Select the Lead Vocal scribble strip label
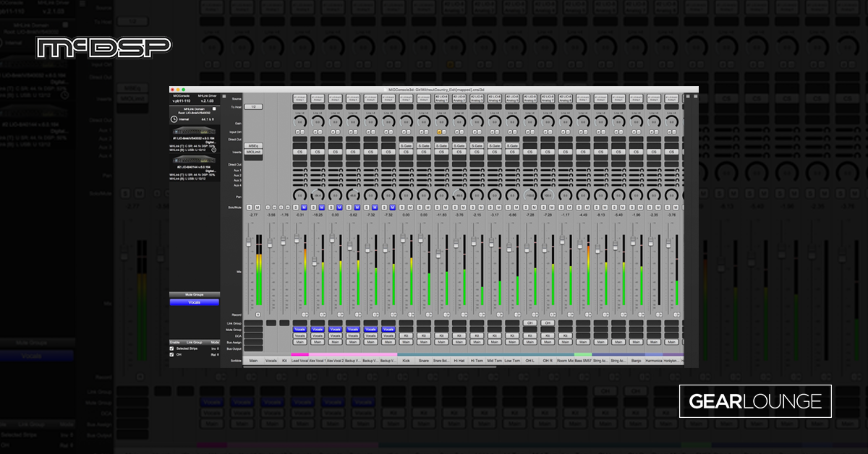868x454 pixels. coord(299,361)
